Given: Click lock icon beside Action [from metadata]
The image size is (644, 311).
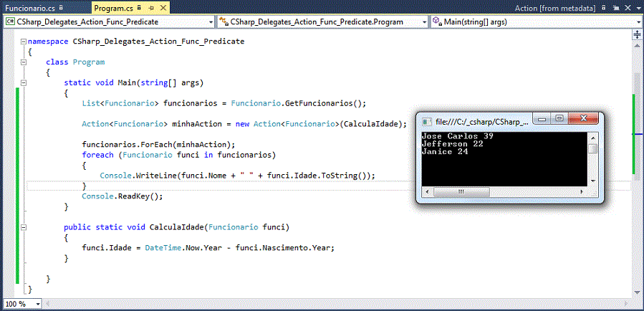Looking at the screenshot, I should [x=603, y=8].
